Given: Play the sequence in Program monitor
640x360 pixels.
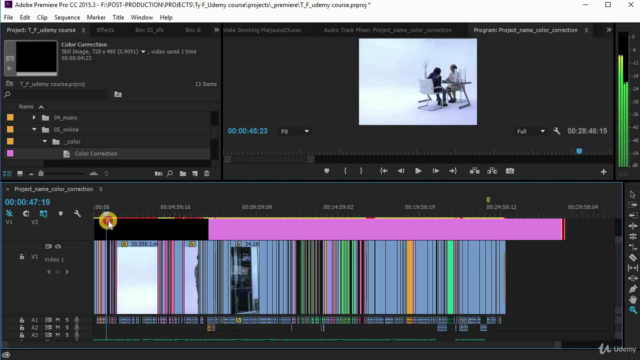Looking at the screenshot, I should pyautogui.click(x=418, y=171).
